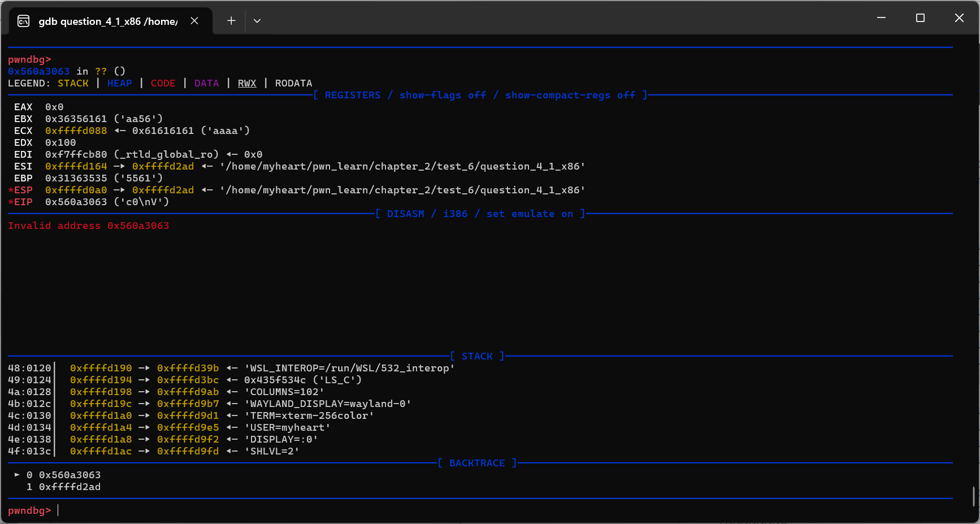Click stack address 0xffffd194

101,380
